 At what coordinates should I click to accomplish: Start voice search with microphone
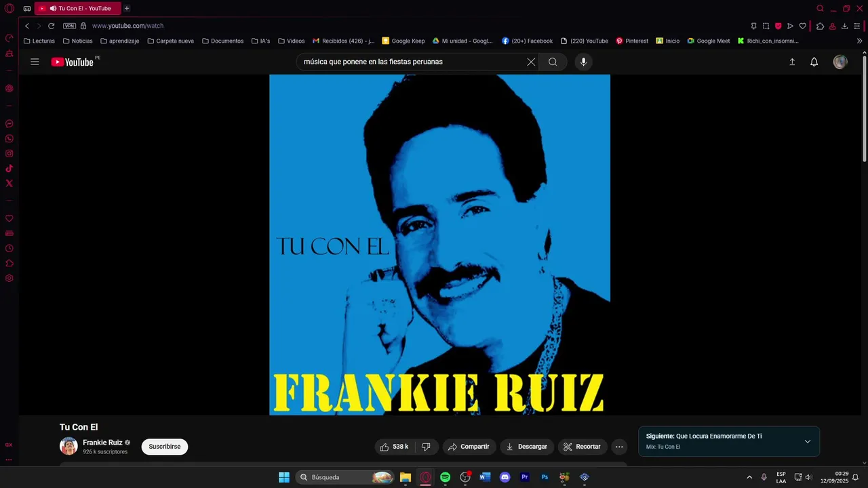pos(583,62)
